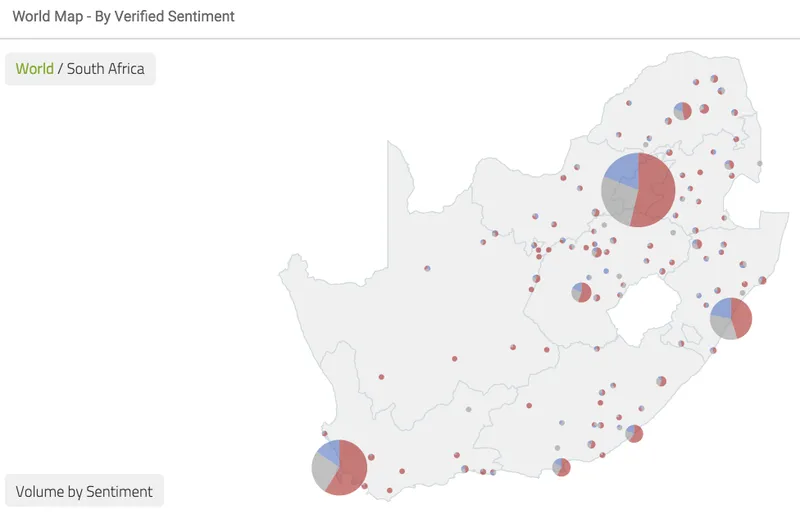The width and height of the screenshot is (800, 515).
Task: Select the Durban coastal pie chart
Action: pyautogui.click(x=731, y=318)
